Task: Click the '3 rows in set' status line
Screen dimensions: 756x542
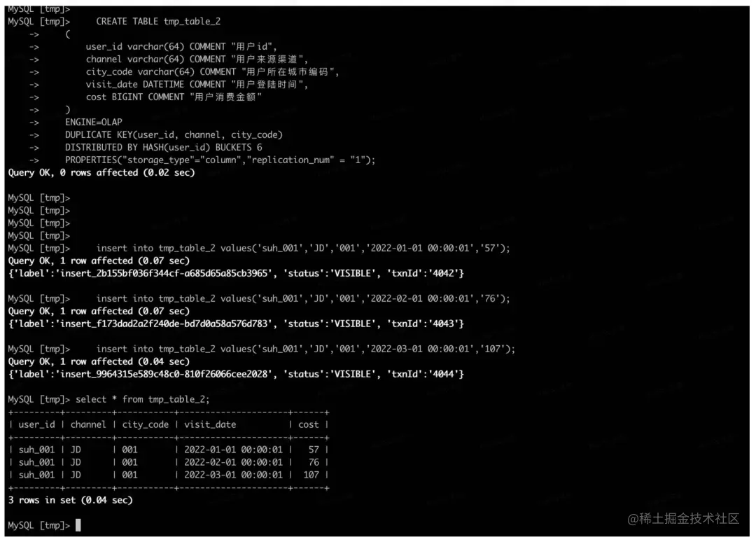Action: tap(71, 500)
